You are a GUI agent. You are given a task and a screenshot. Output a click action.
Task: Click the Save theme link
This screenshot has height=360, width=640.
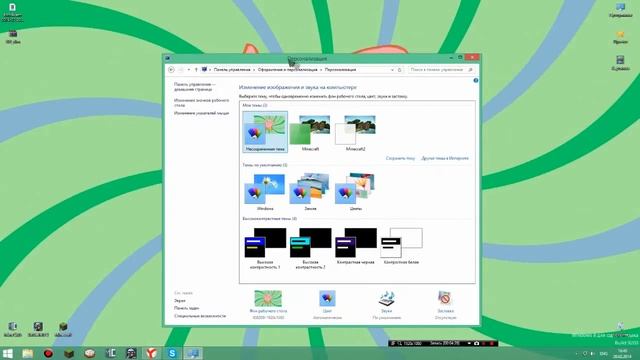400,158
